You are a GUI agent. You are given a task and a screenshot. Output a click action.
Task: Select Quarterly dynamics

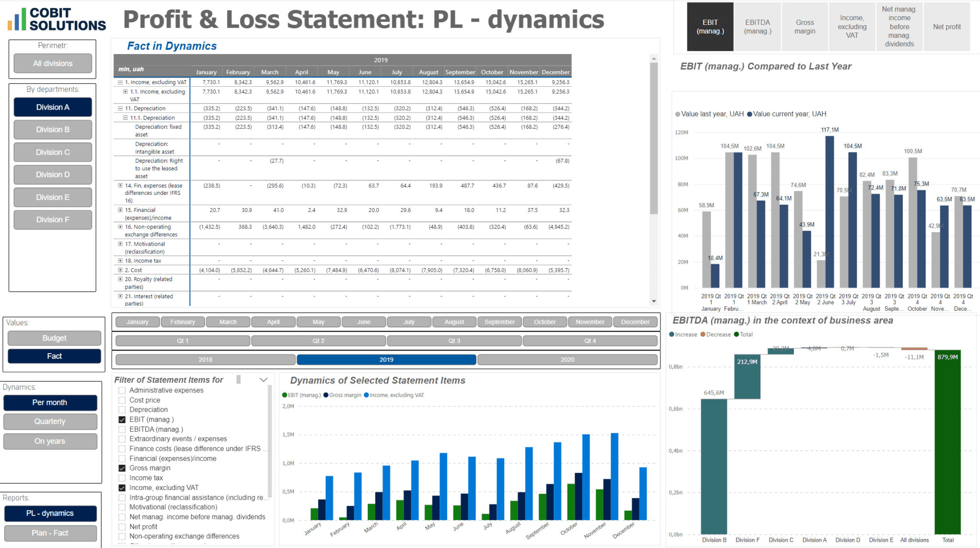pos(50,421)
